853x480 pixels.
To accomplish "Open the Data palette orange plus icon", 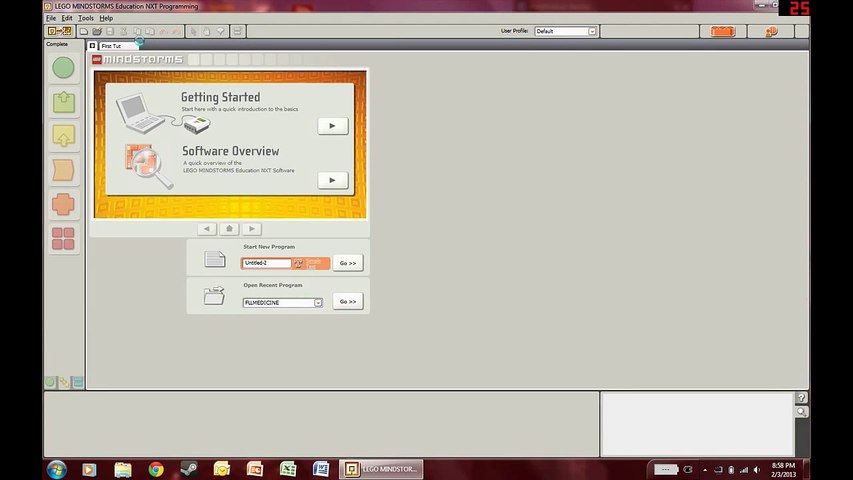I will pyautogui.click(x=64, y=205).
